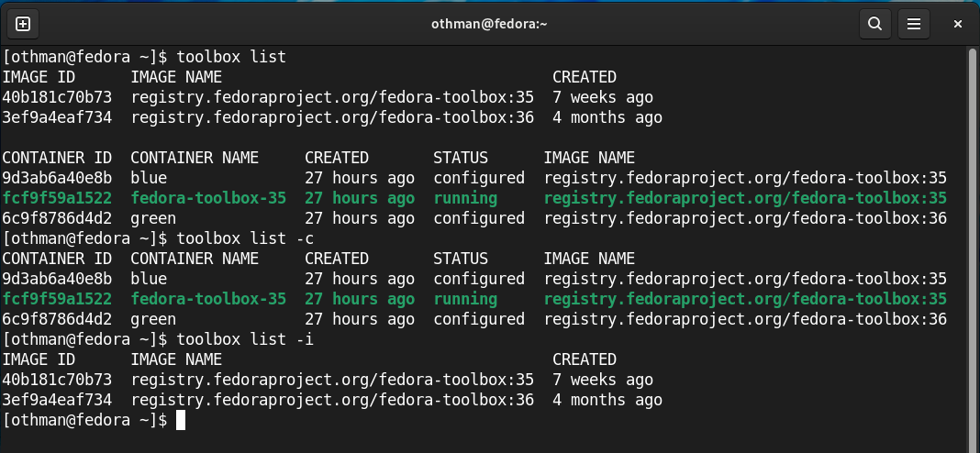980x453 pixels.
Task: Click the container name 'green' in the second list
Action: (x=153, y=319)
